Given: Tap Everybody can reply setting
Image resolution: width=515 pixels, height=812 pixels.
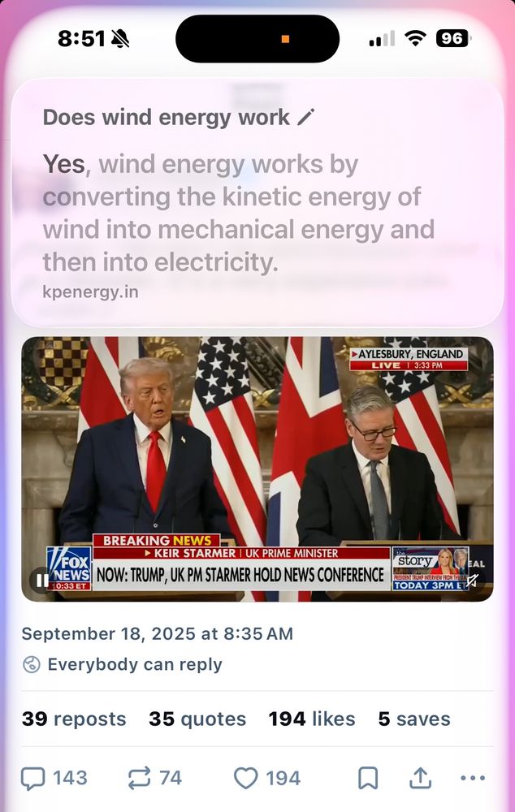Looking at the screenshot, I should point(135,664).
